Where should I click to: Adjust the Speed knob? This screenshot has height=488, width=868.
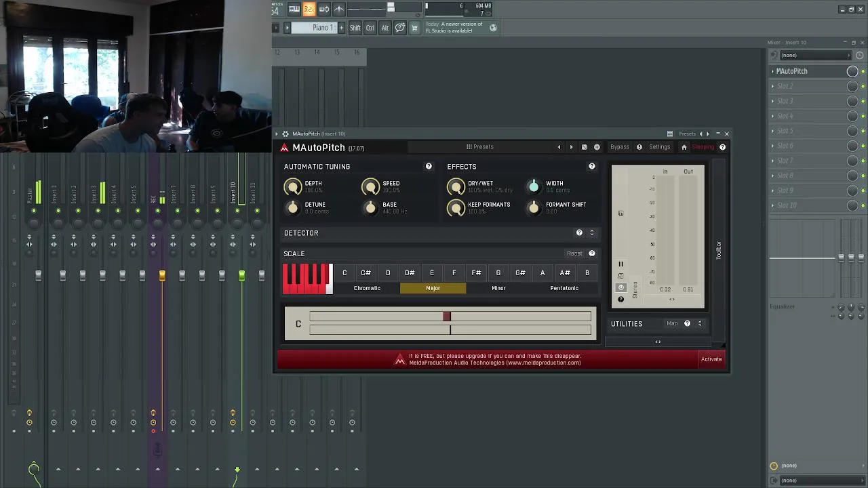pyautogui.click(x=370, y=187)
